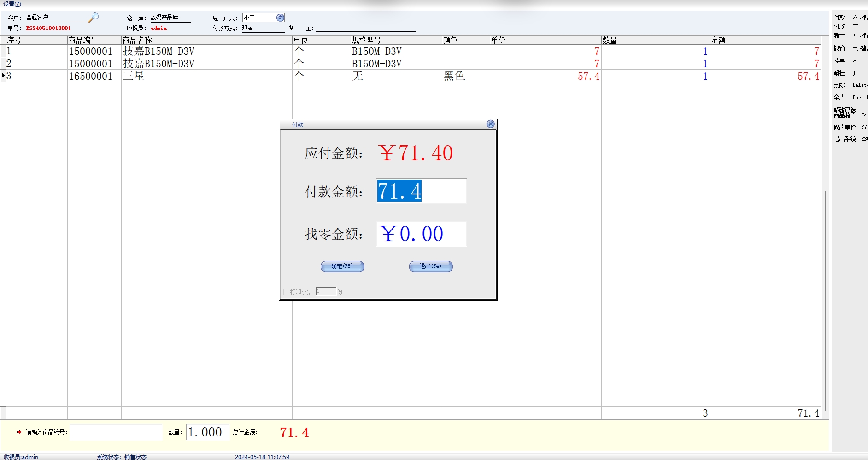Click the row pointer arrow on row 3

[3, 76]
